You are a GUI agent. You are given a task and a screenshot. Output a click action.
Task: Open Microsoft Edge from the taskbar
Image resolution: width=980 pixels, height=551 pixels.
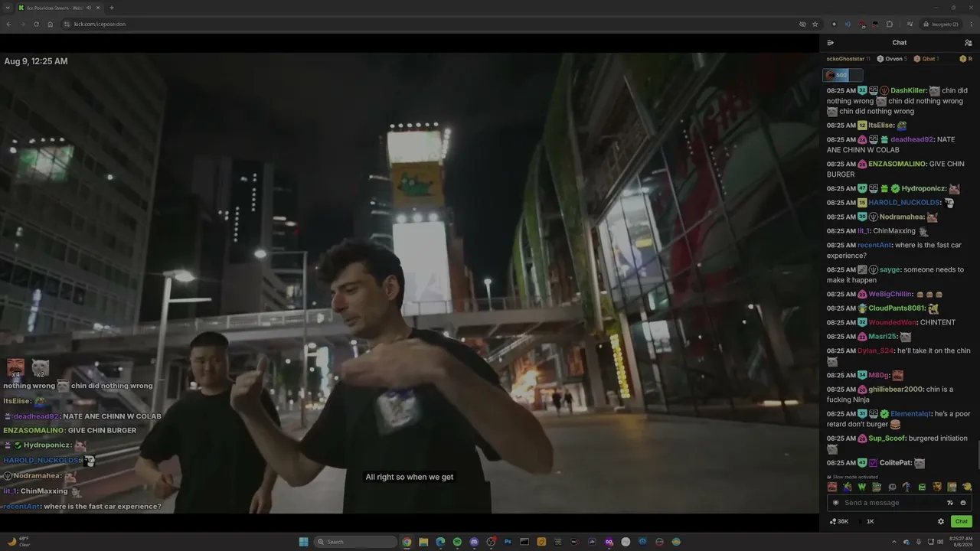(x=440, y=542)
